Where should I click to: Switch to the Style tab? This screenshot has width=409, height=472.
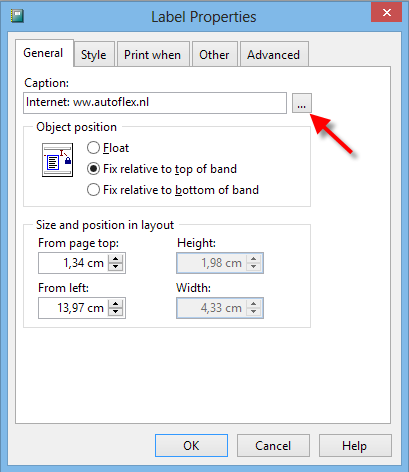(x=94, y=55)
